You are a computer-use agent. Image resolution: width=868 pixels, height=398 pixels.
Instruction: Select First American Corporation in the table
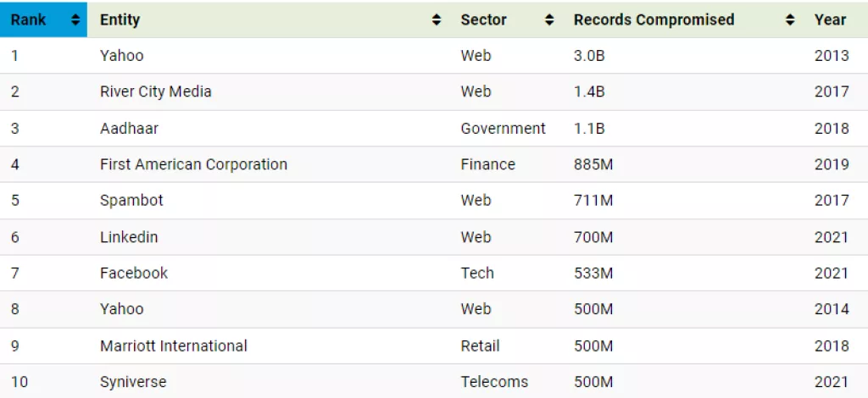(193, 164)
